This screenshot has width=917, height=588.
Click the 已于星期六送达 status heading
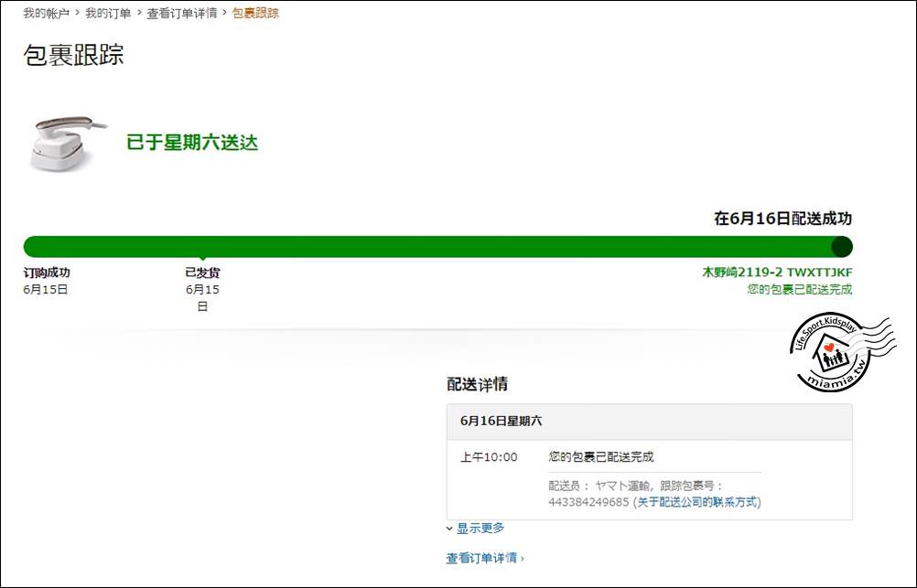[192, 143]
